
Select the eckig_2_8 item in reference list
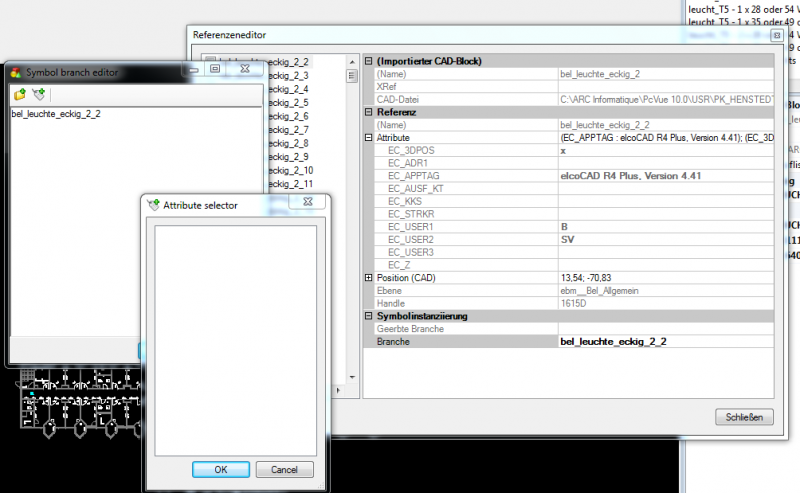(x=288, y=143)
